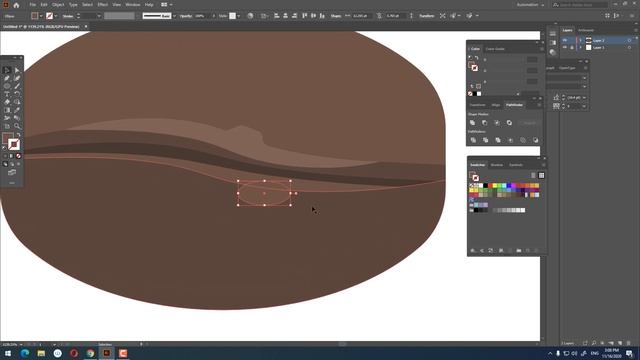The image size is (640, 360).
Task: Click the Stroke label in control bar
Action: pyautogui.click(x=68, y=16)
